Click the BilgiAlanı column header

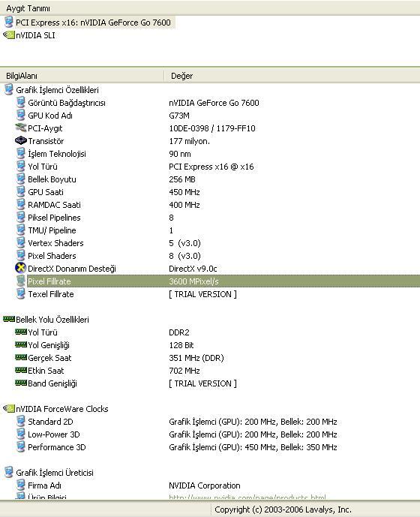[82, 76]
